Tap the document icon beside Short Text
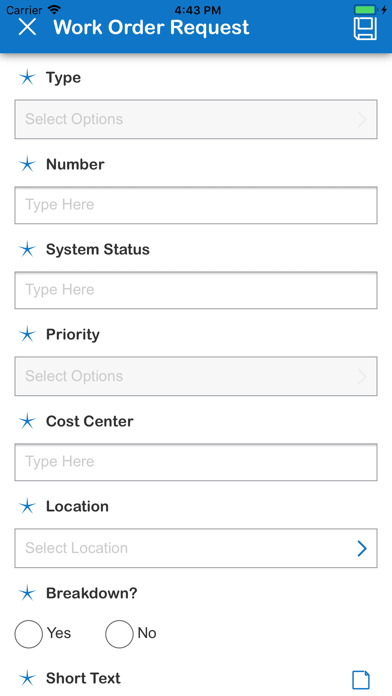This screenshot has width=392, height=696. 361,680
